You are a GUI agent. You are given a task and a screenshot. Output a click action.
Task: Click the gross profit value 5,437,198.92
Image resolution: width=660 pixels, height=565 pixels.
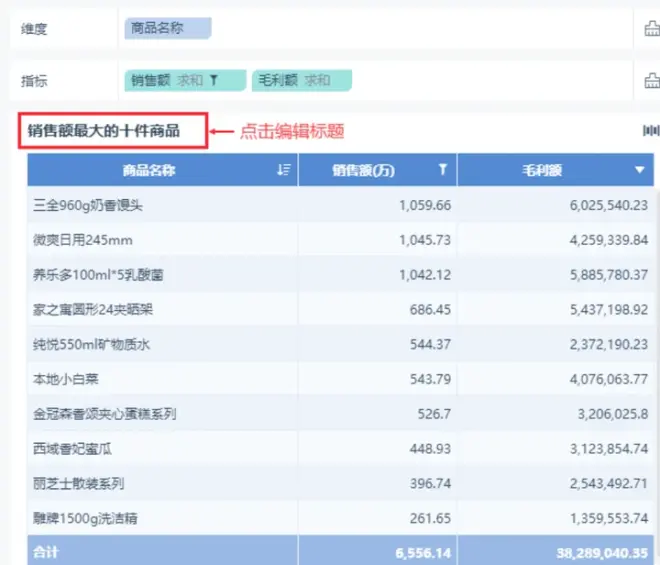click(609, 309)
